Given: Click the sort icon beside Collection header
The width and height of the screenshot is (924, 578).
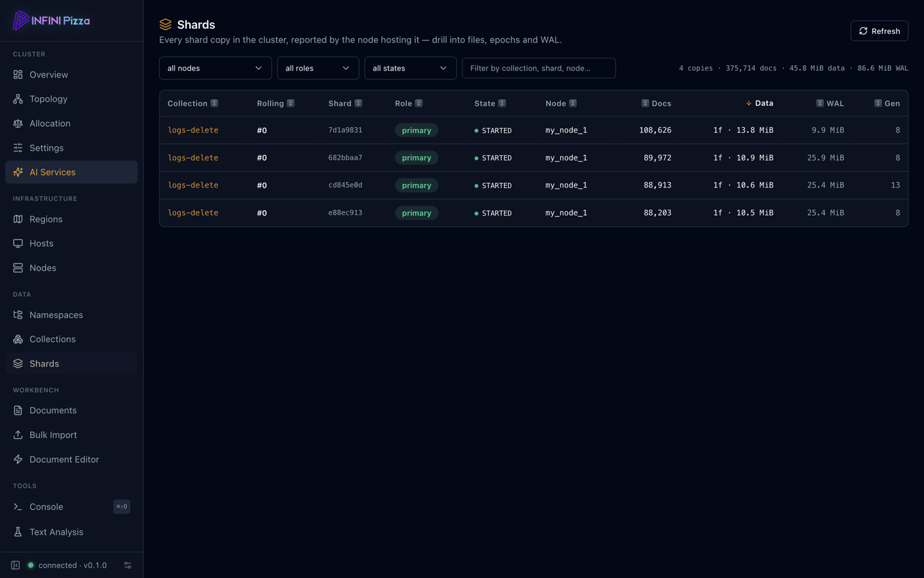Looking at the screenshot, I should [x=214, y=103].
